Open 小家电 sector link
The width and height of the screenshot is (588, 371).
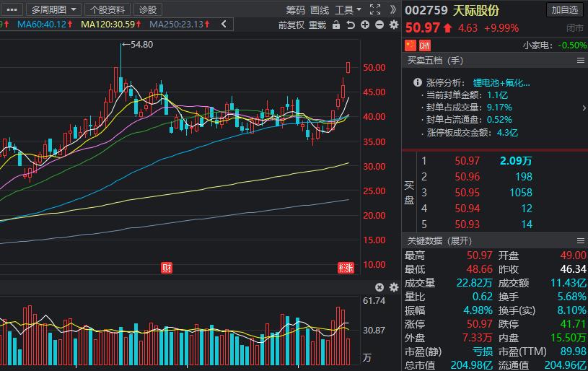tap(537, 45)
